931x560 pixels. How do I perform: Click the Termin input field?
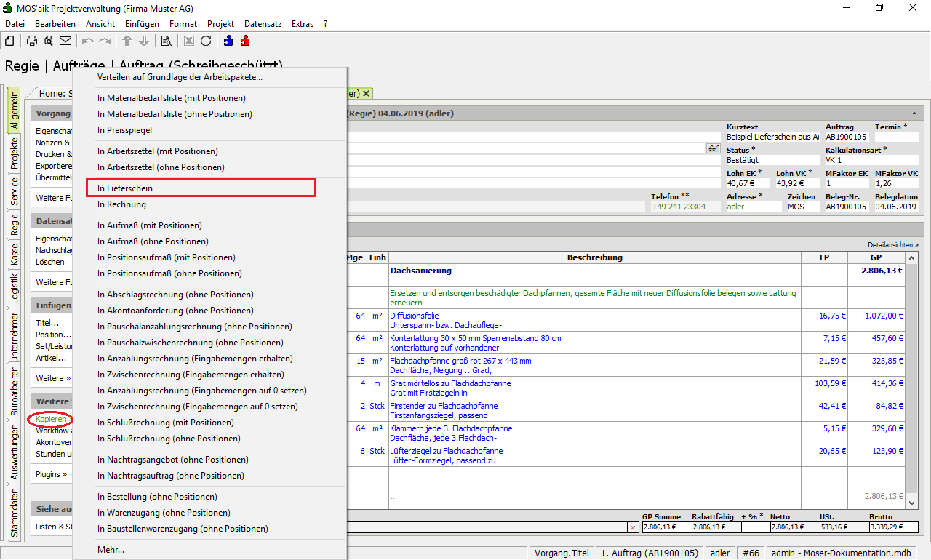(896, 137)
